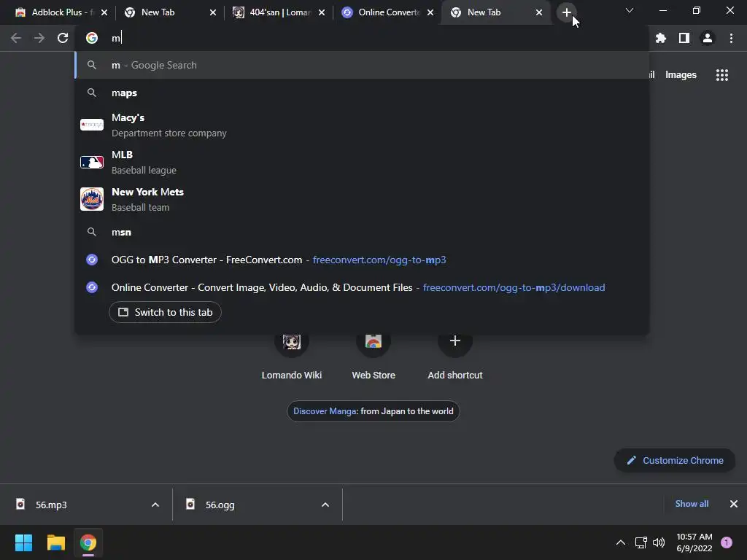Click the Chrome taskbar icon
This screenshot has height=560, width=747.
[88, 542]
